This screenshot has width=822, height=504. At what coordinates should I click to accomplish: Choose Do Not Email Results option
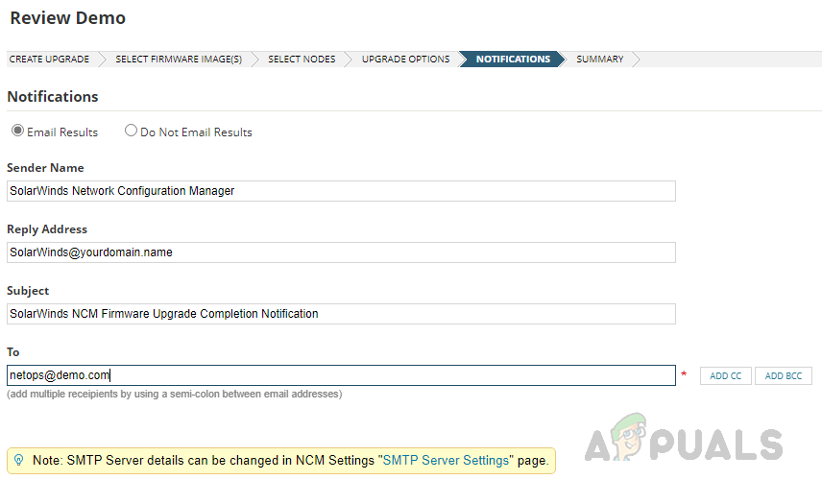[131, 131]
